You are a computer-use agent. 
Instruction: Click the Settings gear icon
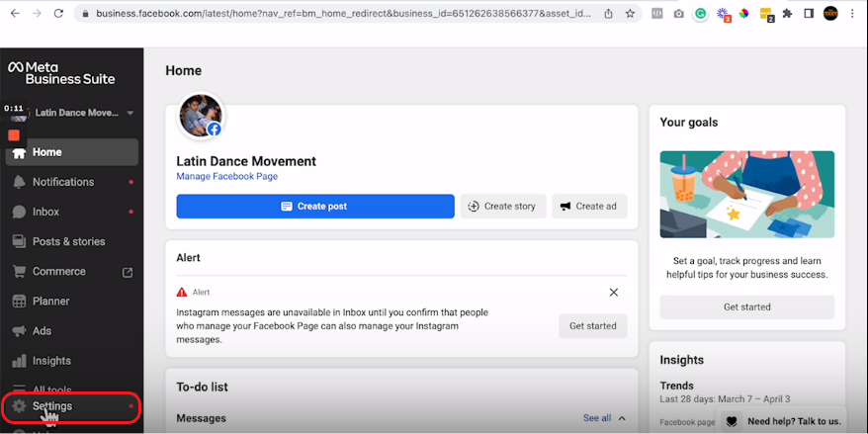pos(20,406)
